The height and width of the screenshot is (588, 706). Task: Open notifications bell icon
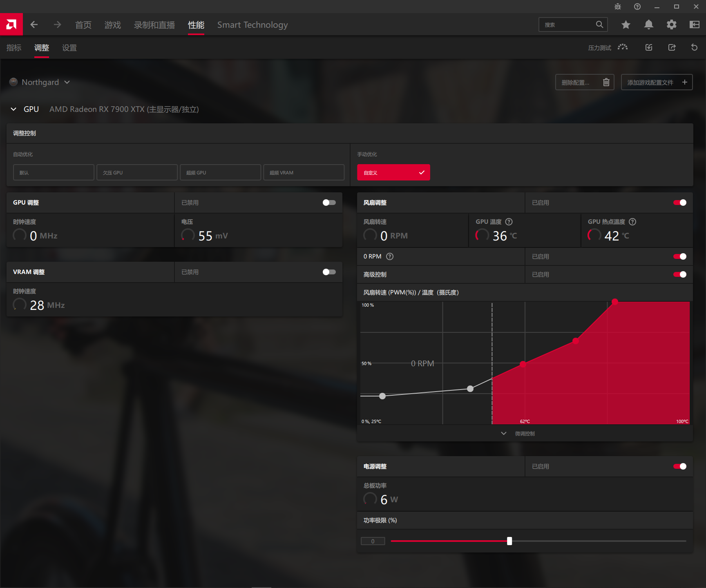[648, 24]
